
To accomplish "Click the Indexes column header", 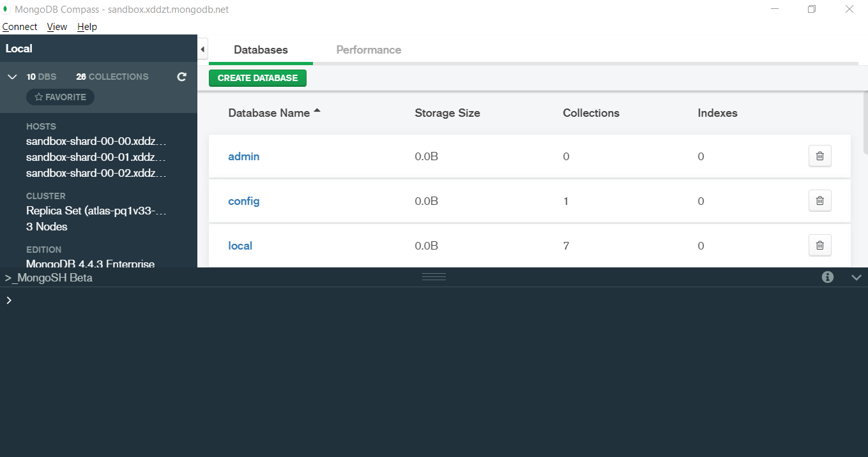I will (717, 113).
